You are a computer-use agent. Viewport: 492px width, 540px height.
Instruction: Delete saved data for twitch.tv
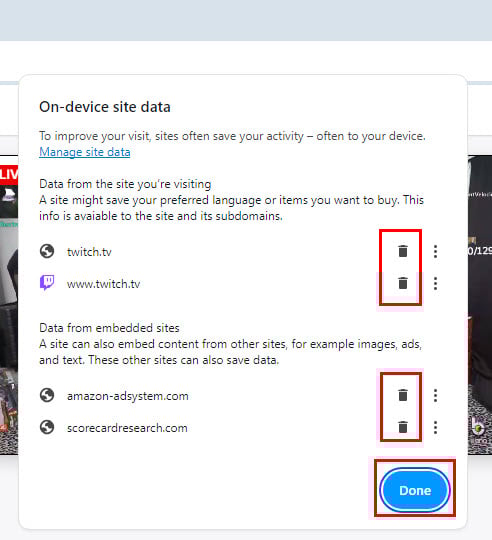point(402,251)
